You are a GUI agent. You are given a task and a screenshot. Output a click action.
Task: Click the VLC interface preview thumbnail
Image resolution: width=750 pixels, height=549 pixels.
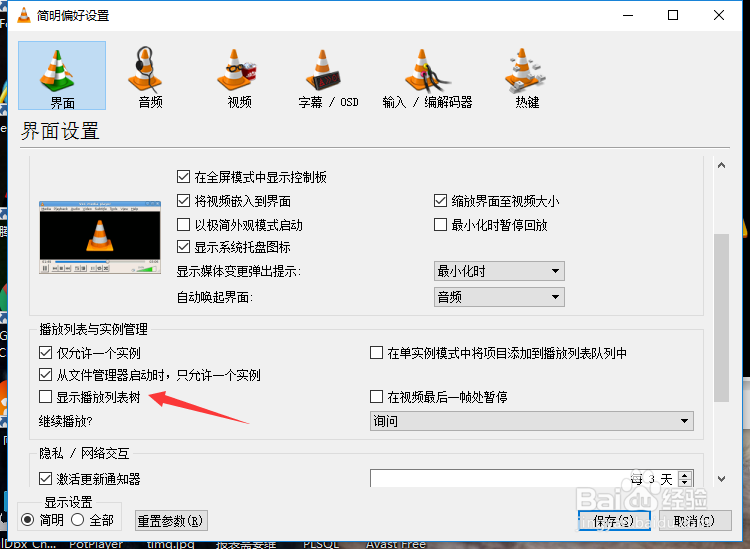(100, 237)
